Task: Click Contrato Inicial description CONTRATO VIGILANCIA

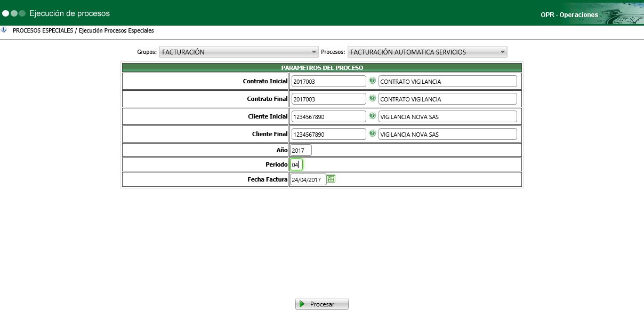Action: tap(448, 81)
